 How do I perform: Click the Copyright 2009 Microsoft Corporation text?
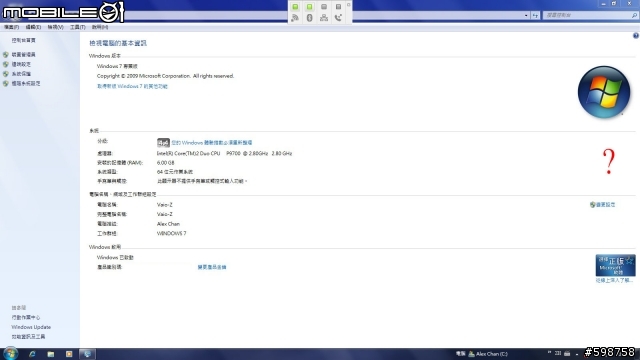[x=165, y=76]
